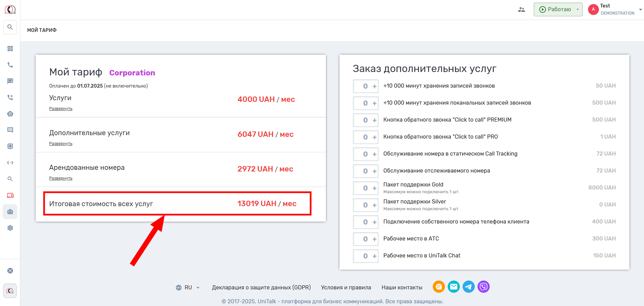Click the orange chat icon in the footer

439,287
